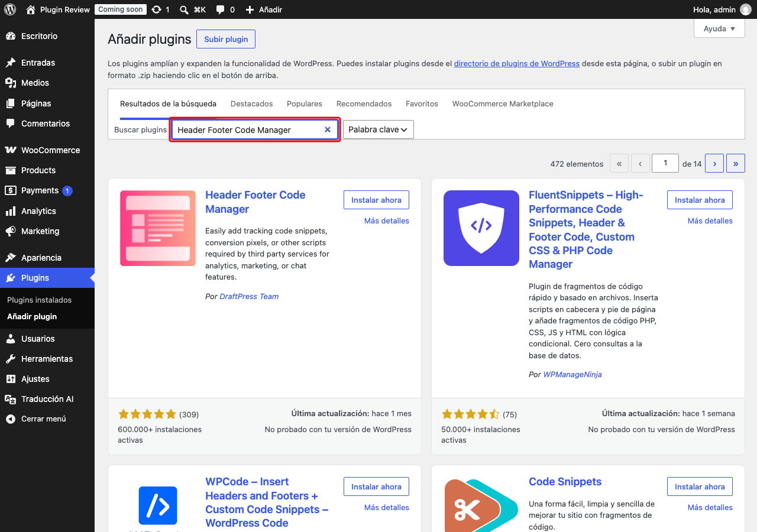Click the Apariencia brush icon
The image size is (757, 532).
click(11, 258)
